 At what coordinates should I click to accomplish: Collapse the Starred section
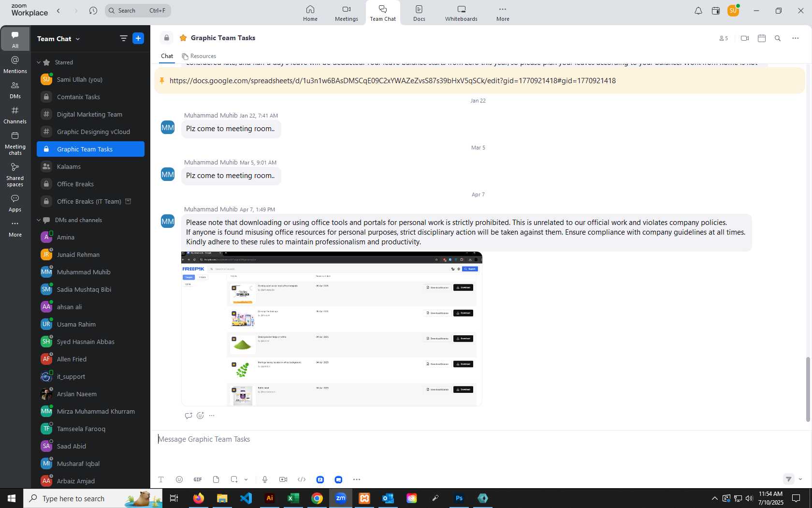tap(39, 62)
